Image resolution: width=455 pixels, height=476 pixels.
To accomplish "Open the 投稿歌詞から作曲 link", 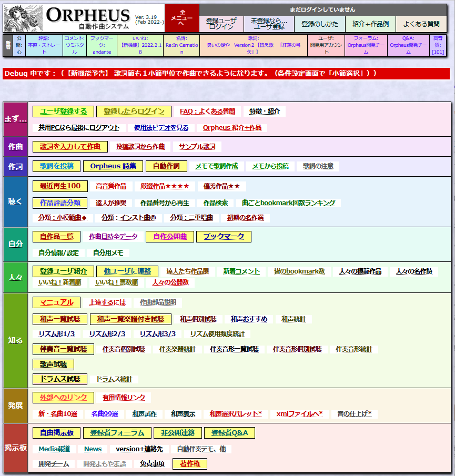I will [x=140, y=147].
